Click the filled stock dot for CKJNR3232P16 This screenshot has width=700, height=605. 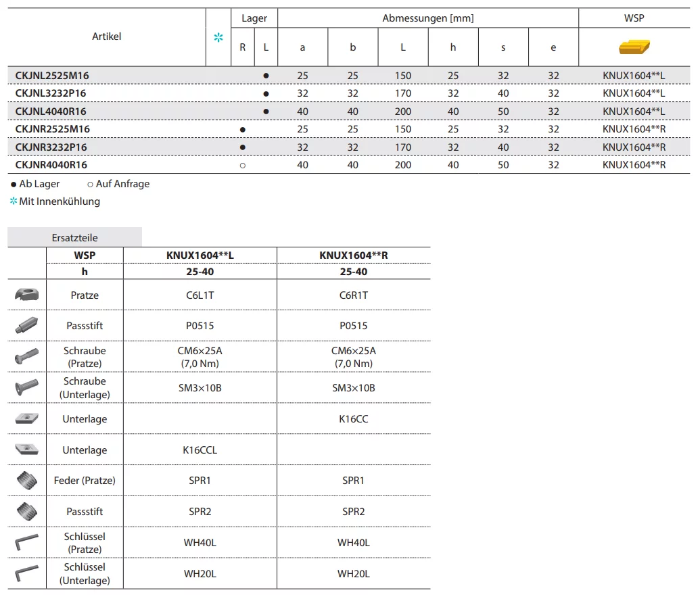tap(243, 147)
